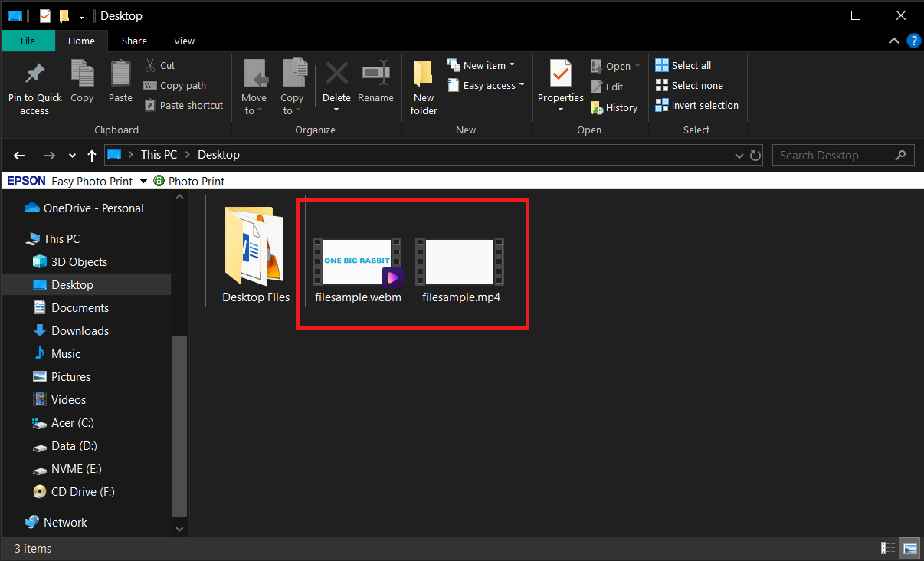Open Pictures in sidebar
The width and height of the screenshot is (924, 561).
[x=70, y=377]
